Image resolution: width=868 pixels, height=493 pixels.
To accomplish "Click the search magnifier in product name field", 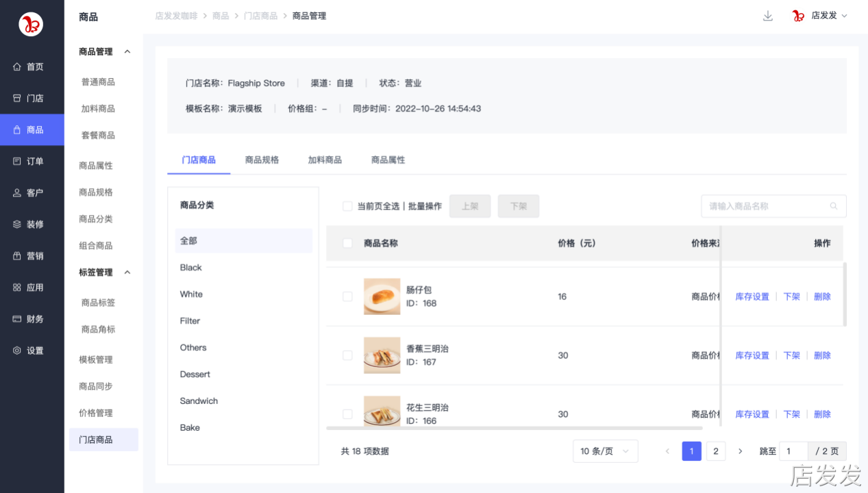I will point(834,206).
